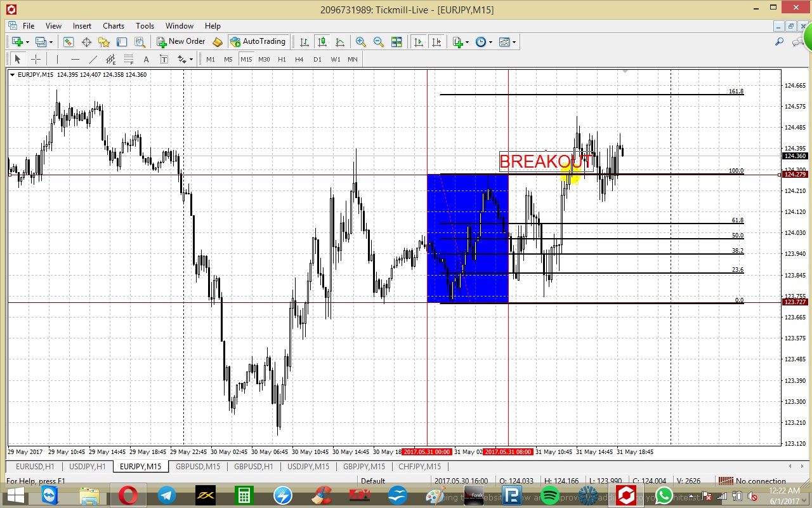Open Spotify from the taskbar
This screenshot has height=508, width=812.
tap(550, 495)
